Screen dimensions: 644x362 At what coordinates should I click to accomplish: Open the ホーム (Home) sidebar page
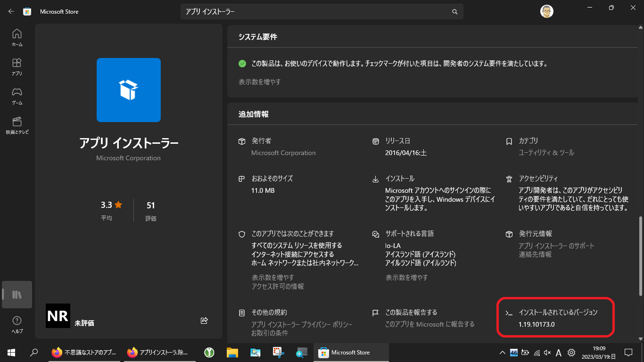pyautogui.click(x=17, y=37)
